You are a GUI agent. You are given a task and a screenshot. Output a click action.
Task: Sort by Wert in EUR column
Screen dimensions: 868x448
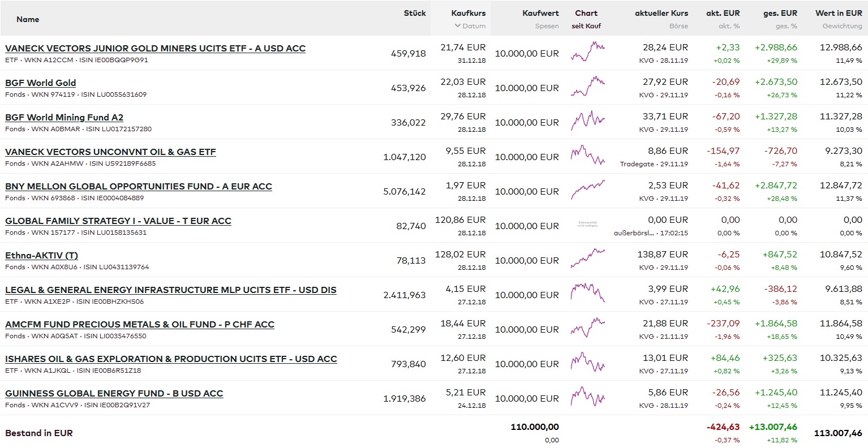[839, 13]
